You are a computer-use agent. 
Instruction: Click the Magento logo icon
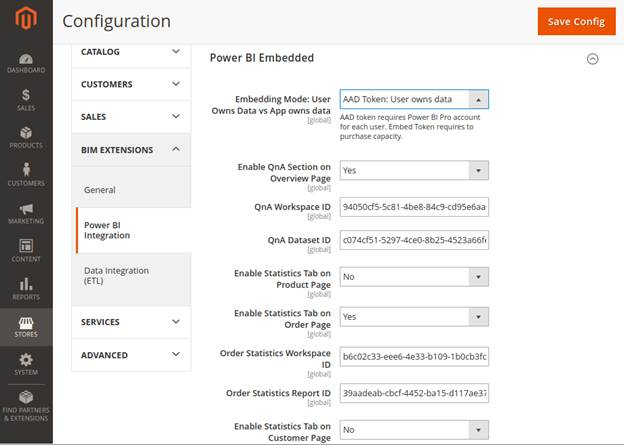coord(26,18)
